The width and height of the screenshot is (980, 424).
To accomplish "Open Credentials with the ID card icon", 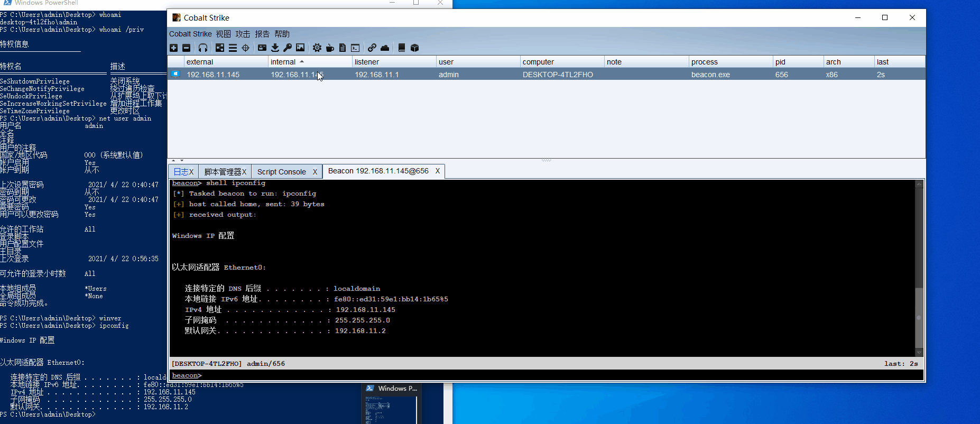I will [x=262, y=48].
